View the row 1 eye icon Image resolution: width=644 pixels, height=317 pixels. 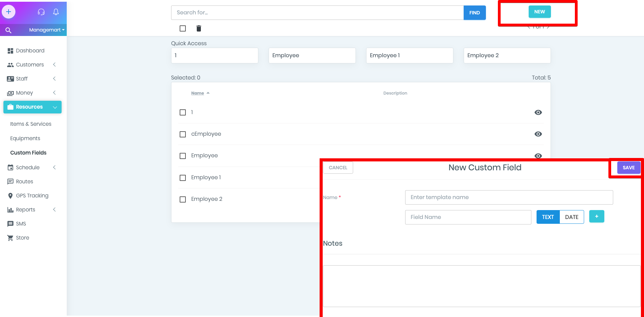[538, 112]
